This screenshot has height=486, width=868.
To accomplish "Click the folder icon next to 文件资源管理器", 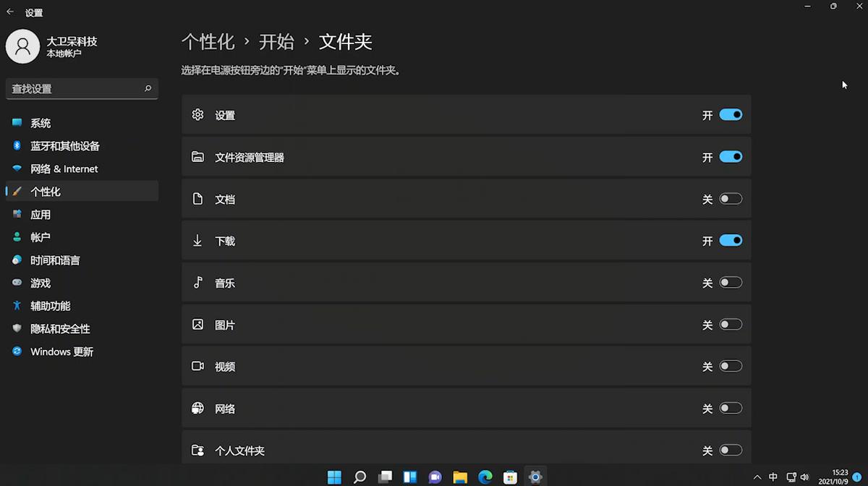I will pyautogui.click(x=197, y=156).
